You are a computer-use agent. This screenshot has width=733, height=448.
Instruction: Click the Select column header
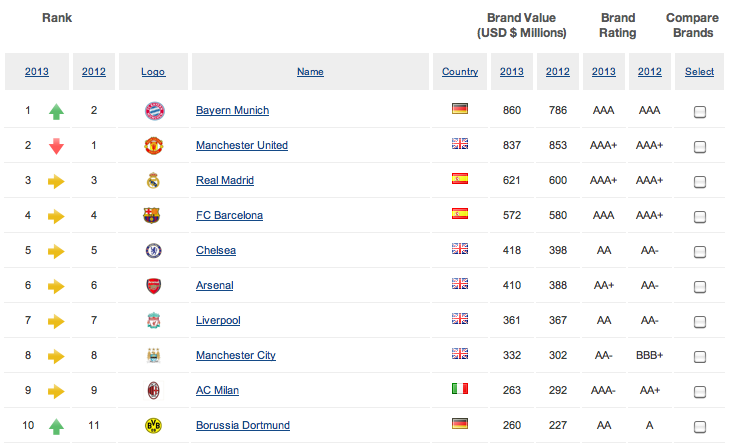point(700,72)
